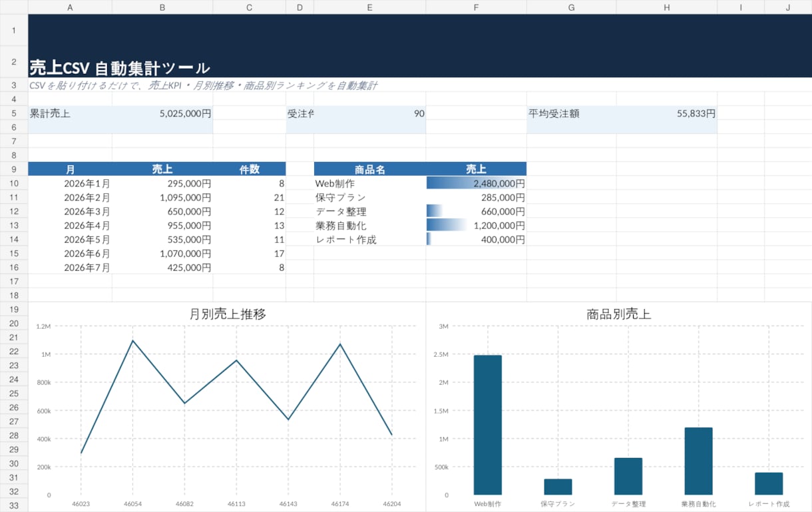This screenshot has width=812, height=512.
Task: Click the 件数 table header
Action: [249, 169]
